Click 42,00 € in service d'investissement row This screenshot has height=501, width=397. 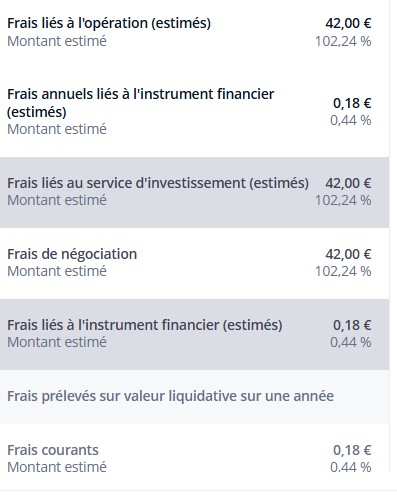[x=348, y=183]
